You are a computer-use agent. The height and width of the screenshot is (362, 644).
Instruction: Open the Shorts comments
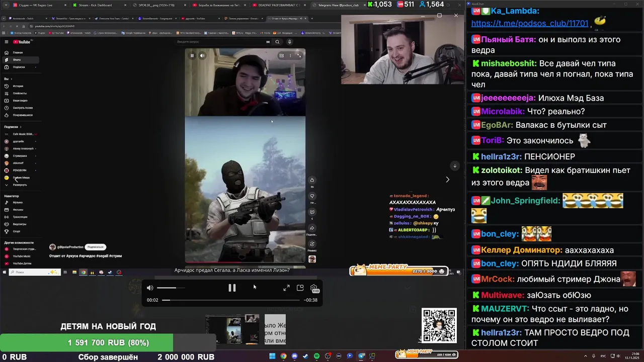pos(312,212)
